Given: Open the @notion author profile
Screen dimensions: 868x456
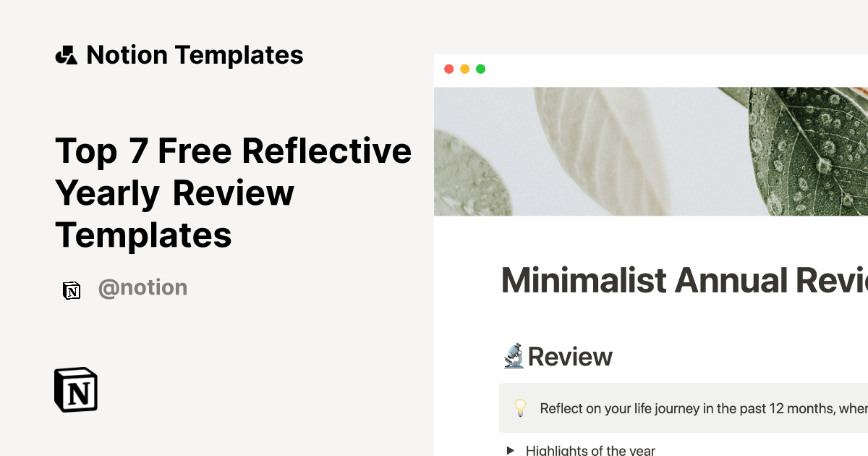Looking at the screenshot, I should (142, 287).
